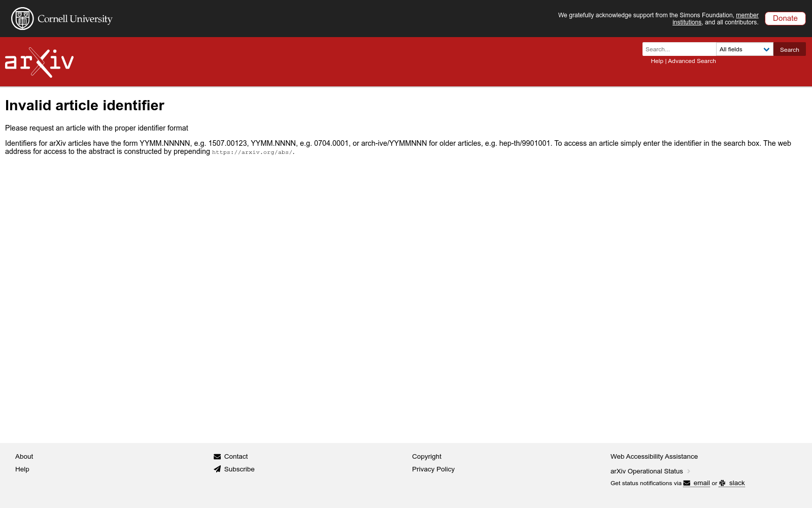Viewport: 812px width, 508px height.
Task: Open the Help link under search
Action: 657,61
